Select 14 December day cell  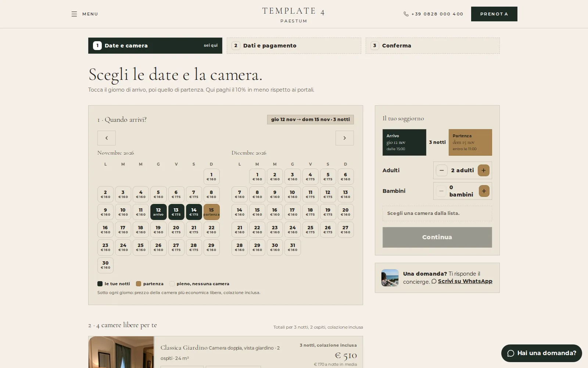coord(240,212)
